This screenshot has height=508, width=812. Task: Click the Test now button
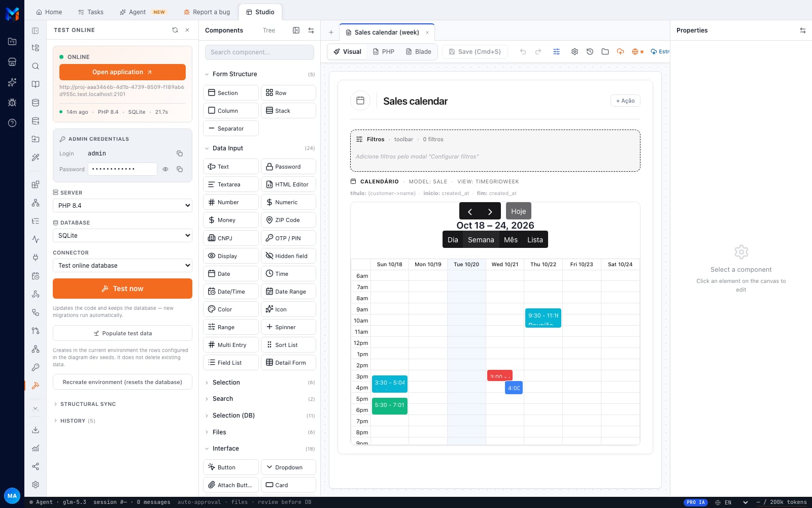(122, 289)
